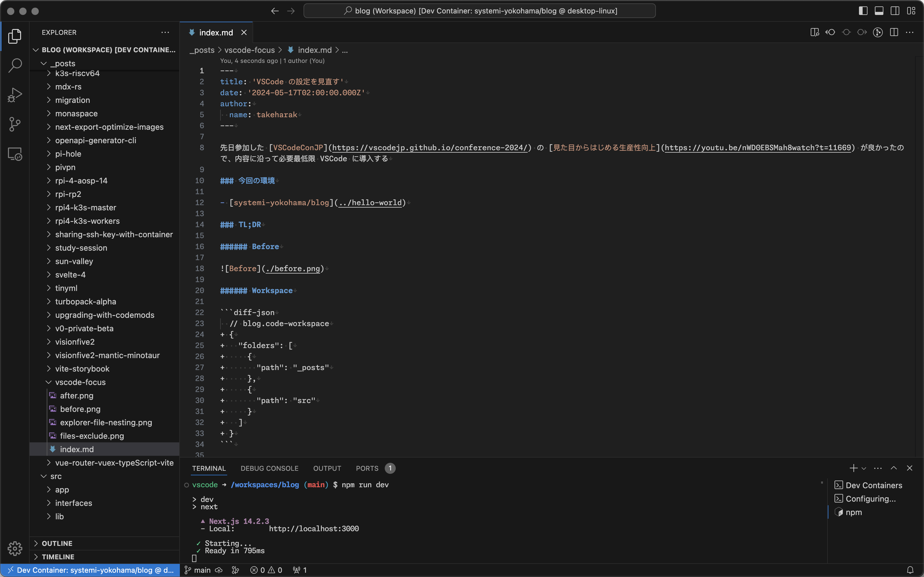Screen dimensions: 924x577
Task: Customize layout button in title bar
Action: pyautogui.click(x=911, y=11)
